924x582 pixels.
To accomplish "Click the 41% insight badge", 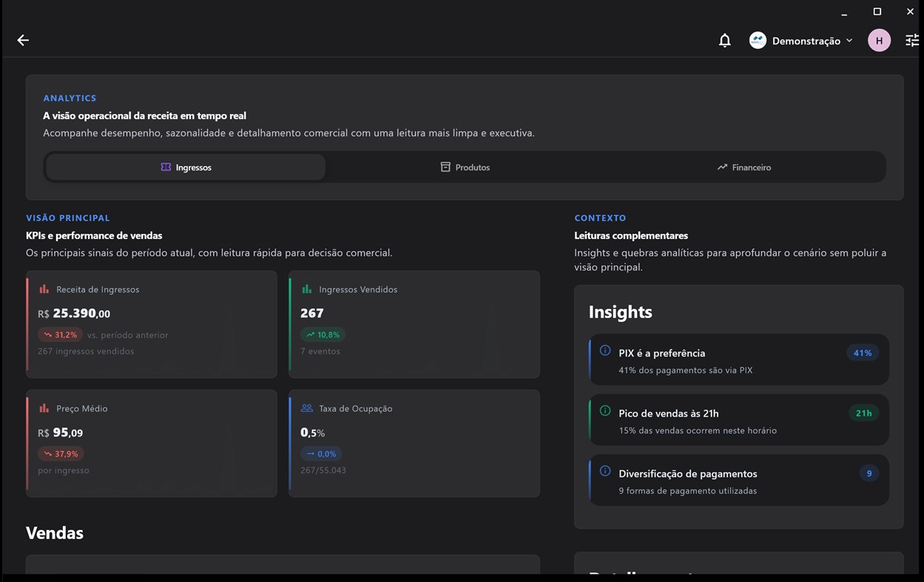I will [863, 353].
